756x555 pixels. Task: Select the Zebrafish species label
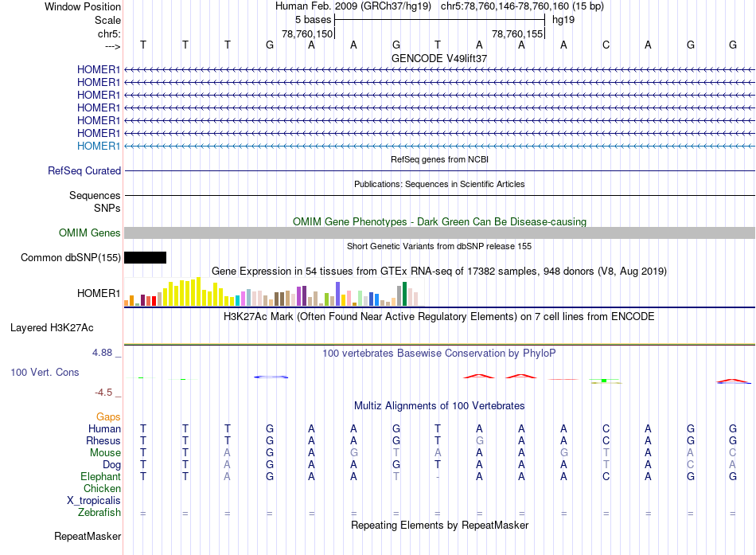[99, 512]
